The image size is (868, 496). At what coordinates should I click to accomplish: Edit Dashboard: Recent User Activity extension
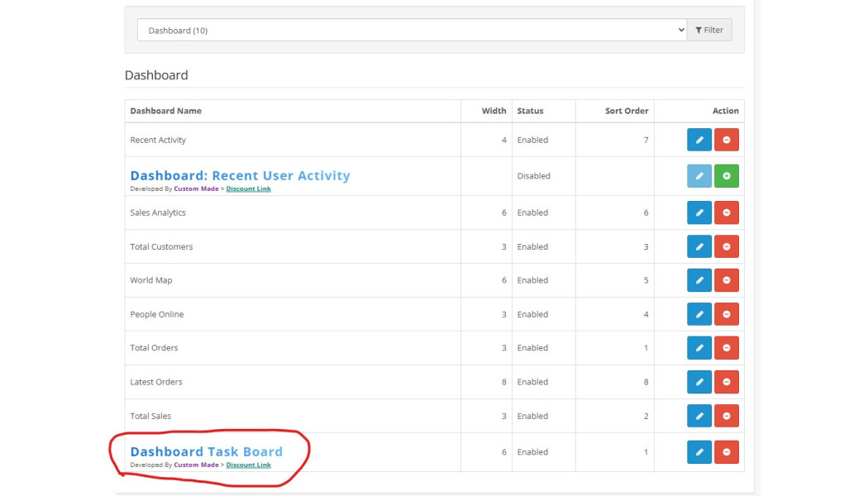point(699,176)
